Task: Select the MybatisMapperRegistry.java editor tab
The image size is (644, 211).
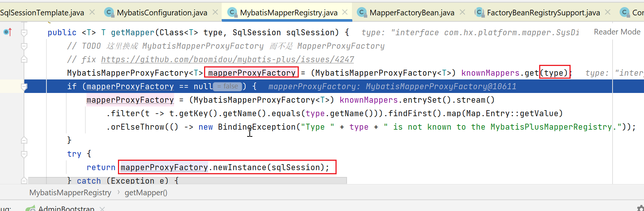Action: point(289,13)
